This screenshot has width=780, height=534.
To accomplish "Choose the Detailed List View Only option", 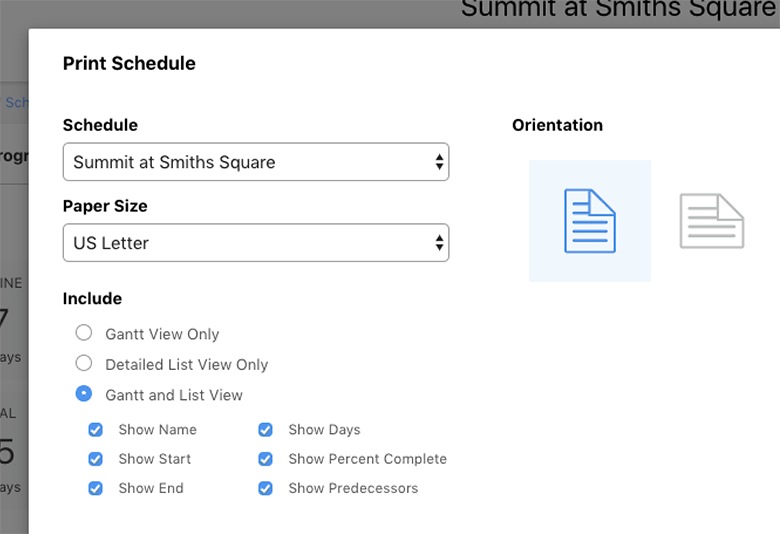I will point(84,364).
